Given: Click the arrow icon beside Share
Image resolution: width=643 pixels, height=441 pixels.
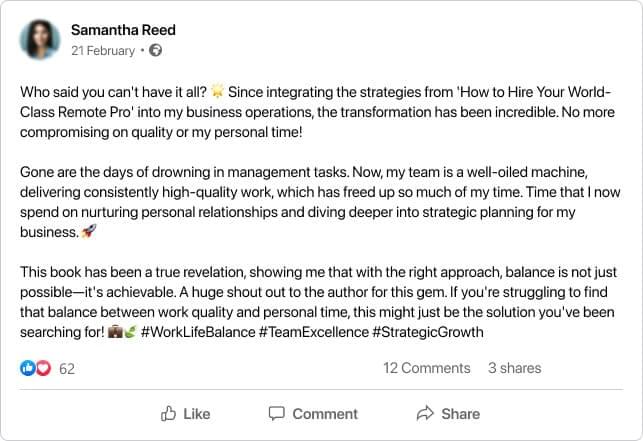Looking at the screenshot, I should click(424, 413).
